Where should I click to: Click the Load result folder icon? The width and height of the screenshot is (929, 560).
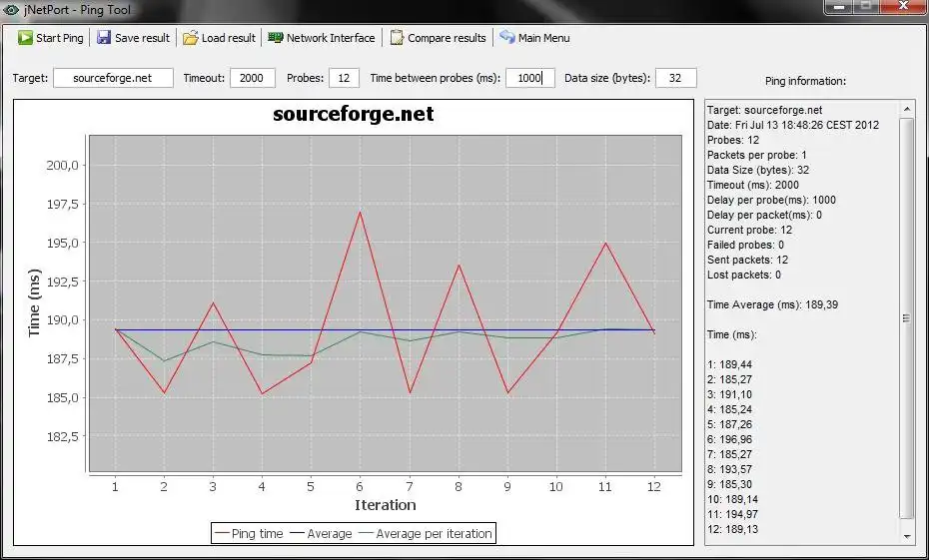point(190,38)
